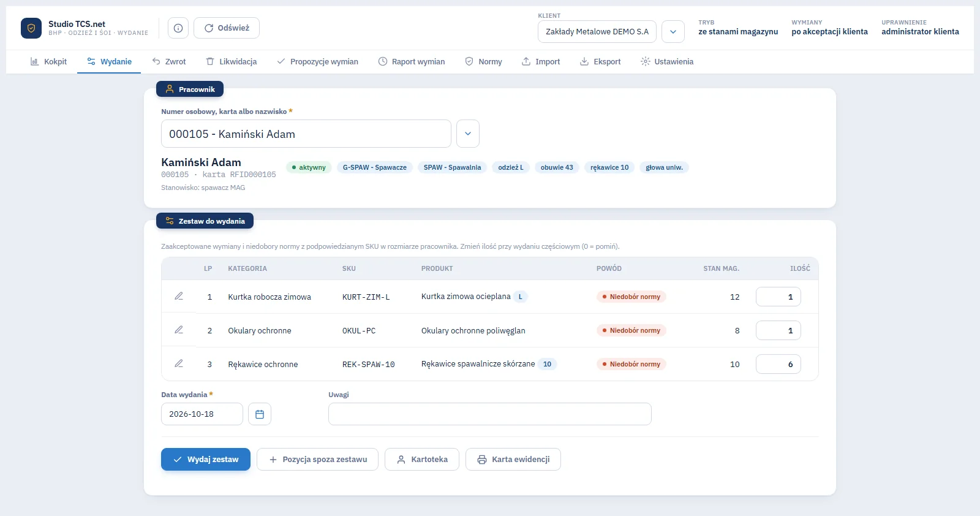
Task: Click quantity field for REK-SPAW-10
Action: click(x=778, y=364)
